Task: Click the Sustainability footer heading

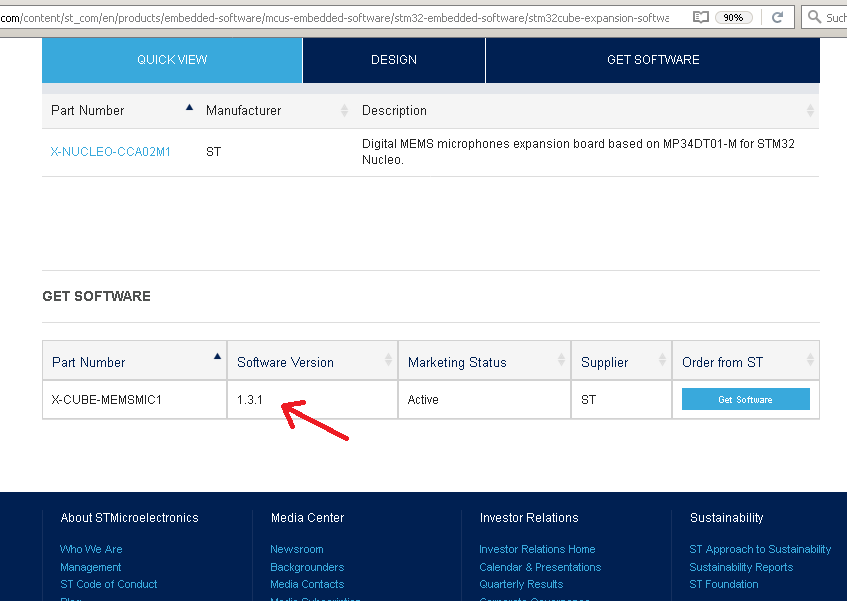Action: click(x=727, y=518)
